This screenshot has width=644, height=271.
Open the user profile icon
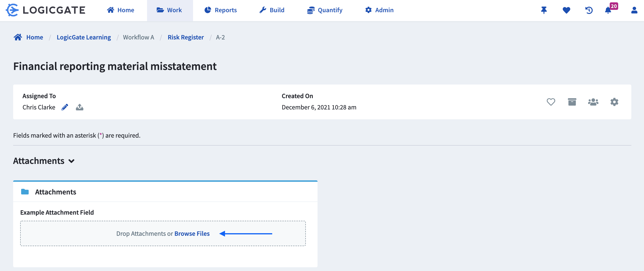click(x=634, y=10)
